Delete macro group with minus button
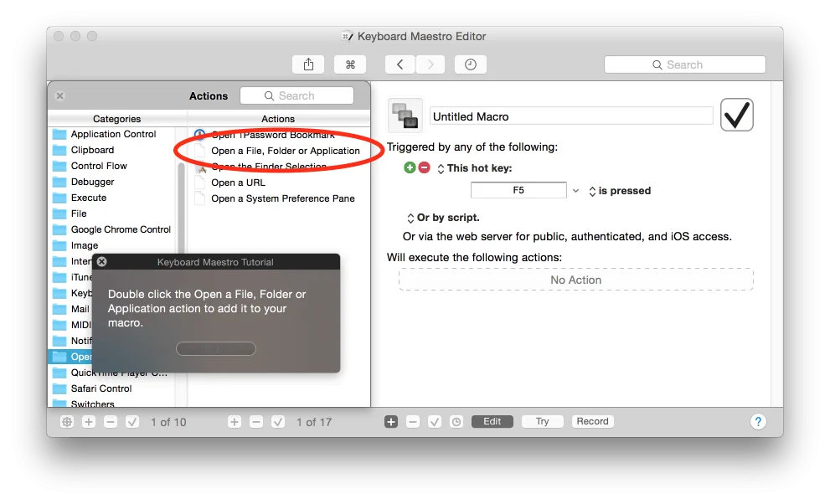 [110, 422]
